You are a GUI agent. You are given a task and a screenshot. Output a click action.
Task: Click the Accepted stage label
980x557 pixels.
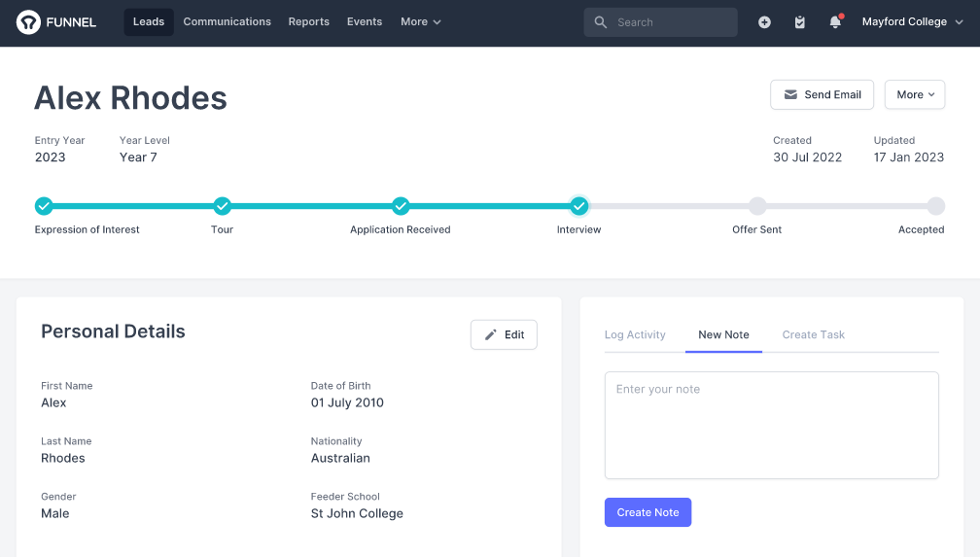coord(922,229)
